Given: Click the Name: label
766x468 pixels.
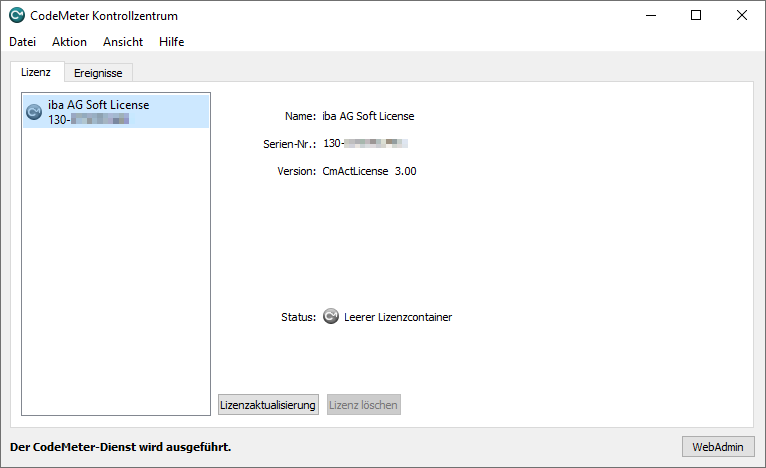Looking at the screenshot, I should click(300, 116).
